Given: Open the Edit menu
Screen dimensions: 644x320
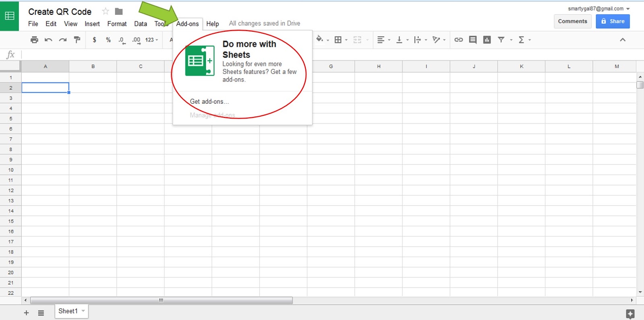Looking at the screenshot, I should [51, 24].
